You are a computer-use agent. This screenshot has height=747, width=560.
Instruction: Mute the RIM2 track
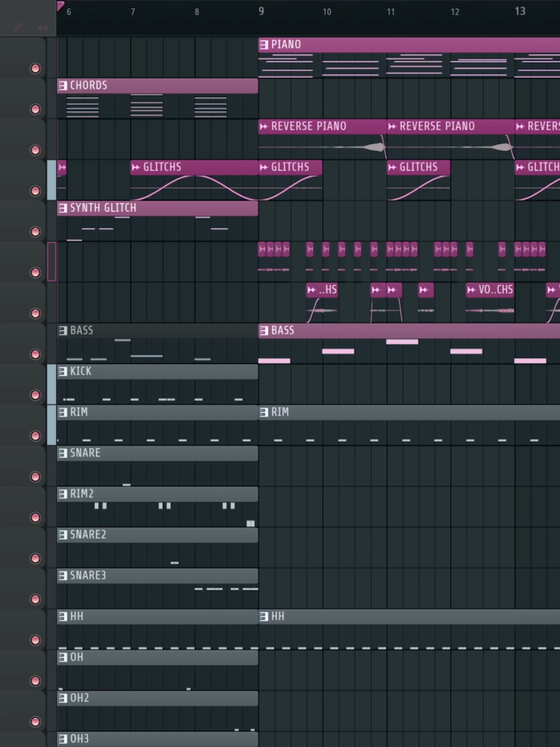[35, 517]
